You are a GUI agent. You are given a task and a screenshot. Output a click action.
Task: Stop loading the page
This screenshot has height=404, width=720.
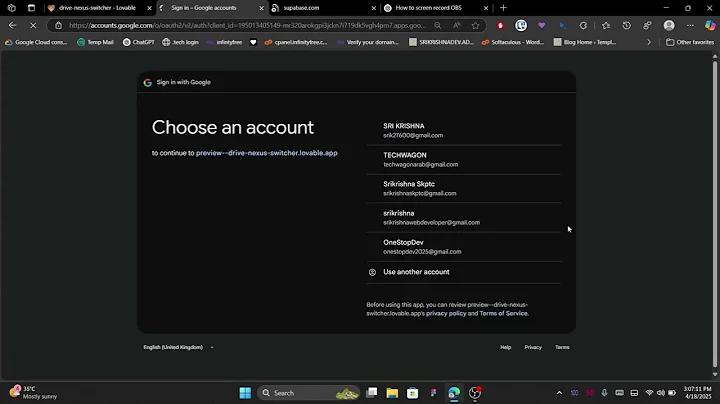33,26
